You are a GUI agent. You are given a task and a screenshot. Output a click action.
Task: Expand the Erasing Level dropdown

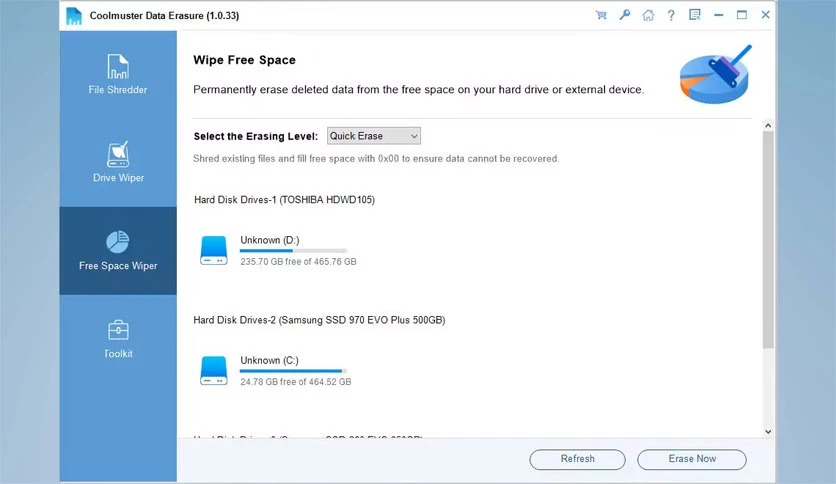[374, 136]
